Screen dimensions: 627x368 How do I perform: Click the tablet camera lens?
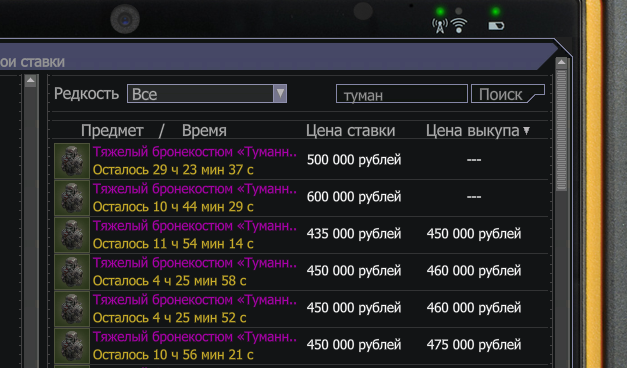click(125, 19)
